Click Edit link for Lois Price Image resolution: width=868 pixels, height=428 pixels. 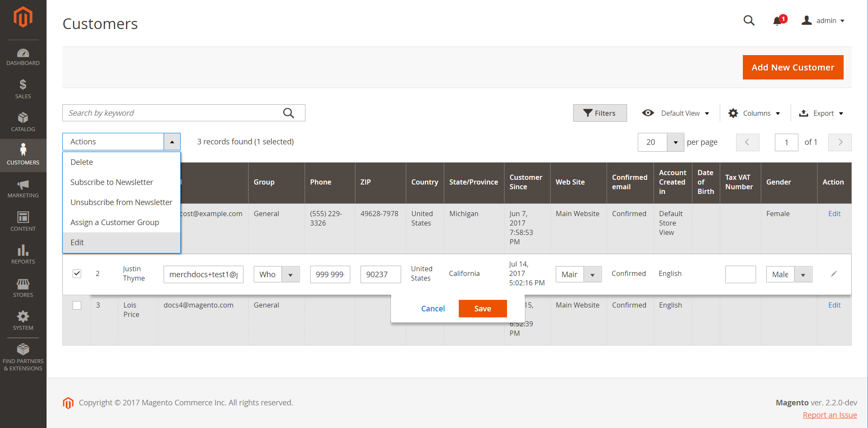point(834,305)
